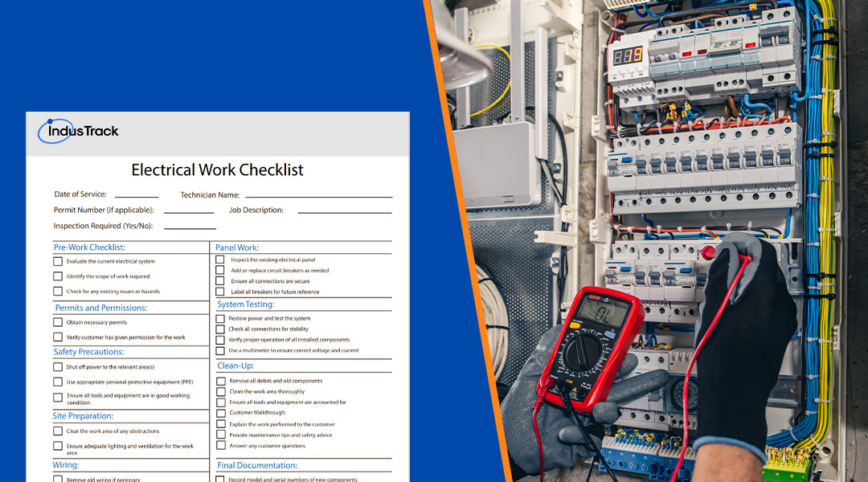Viewport: 868px width, 482px height.
Task: Check "Check for any existing issues or hazards"
Action: (57, 292)
